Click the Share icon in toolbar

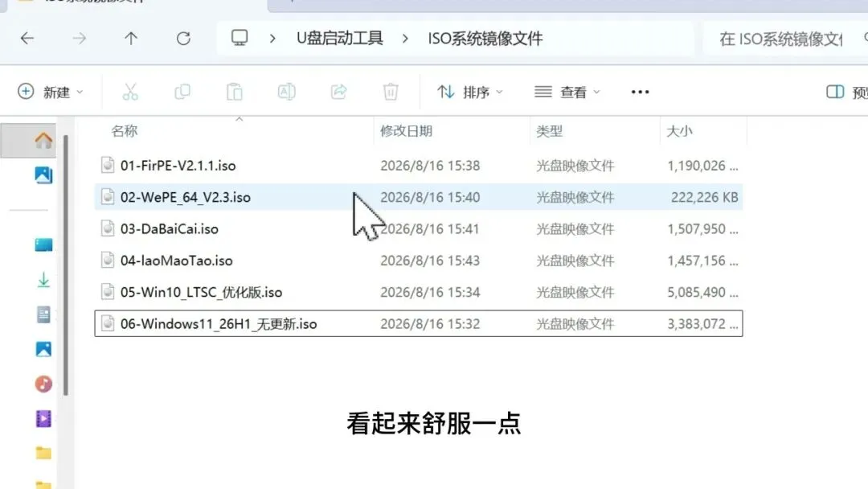[339, 92]
